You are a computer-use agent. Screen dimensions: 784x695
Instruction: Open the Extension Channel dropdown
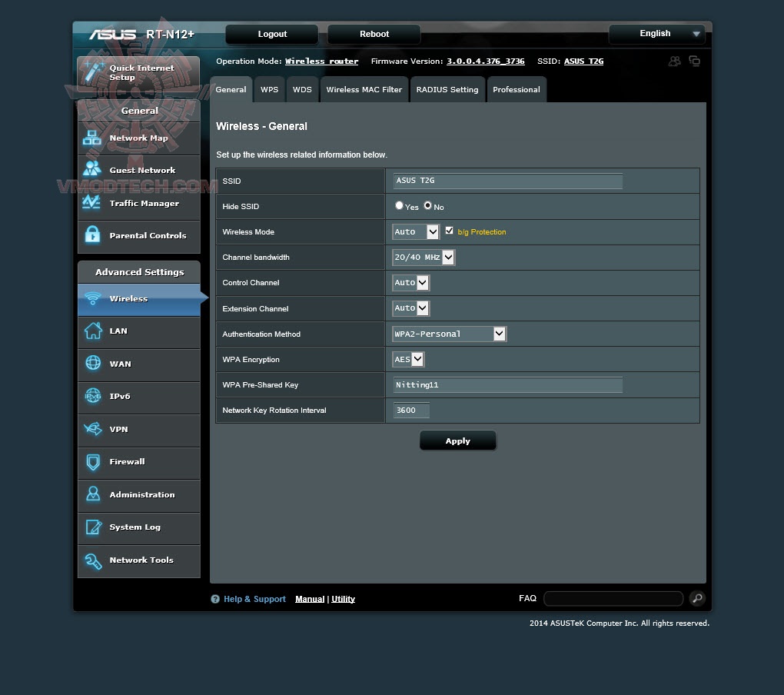tap(411, 308)
